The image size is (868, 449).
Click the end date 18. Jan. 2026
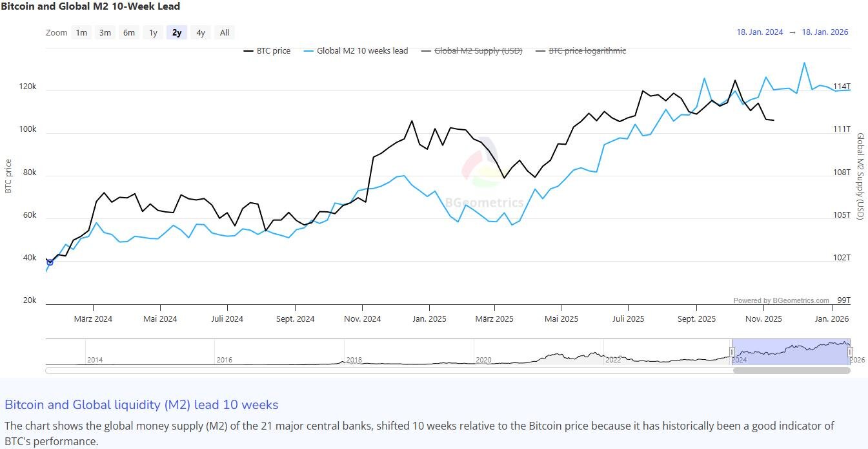tap(825, 32)
